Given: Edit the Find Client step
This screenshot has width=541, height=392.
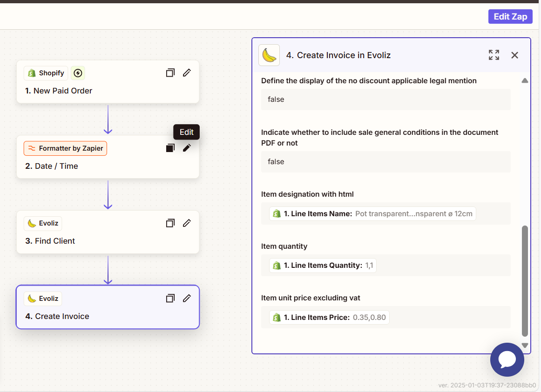Looking at the screenshot, I should [187, 223].
